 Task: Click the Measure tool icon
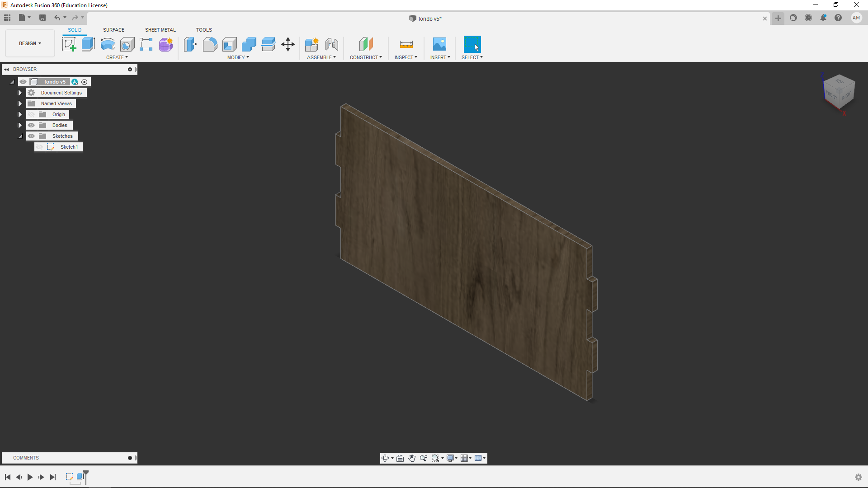pyautogui.click(x=406, y=44)
